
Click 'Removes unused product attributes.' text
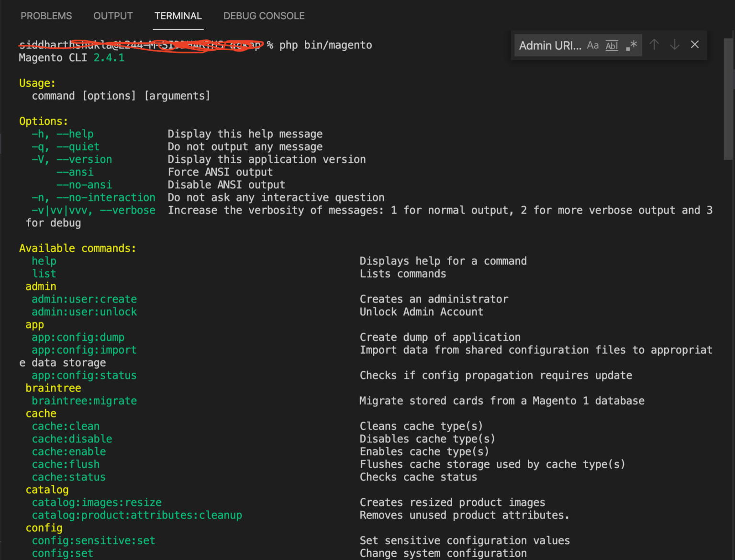(465, 515)
